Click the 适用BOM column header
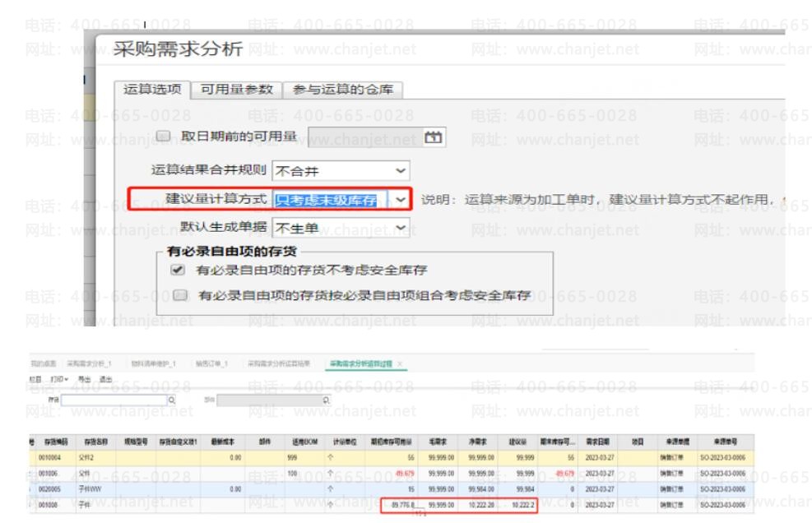The height and width of the screenshot is (523, 812). point(304,442)
